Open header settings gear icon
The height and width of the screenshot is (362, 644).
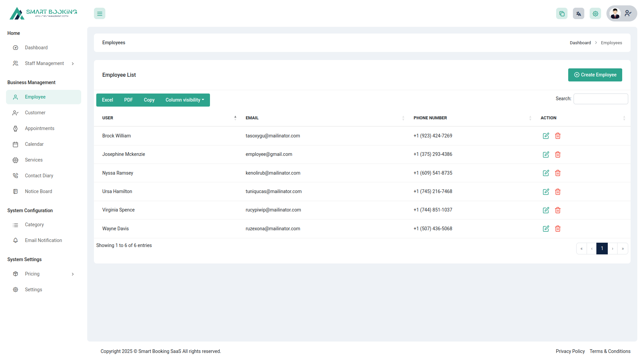pyautogui.click(x=595, y=13)
